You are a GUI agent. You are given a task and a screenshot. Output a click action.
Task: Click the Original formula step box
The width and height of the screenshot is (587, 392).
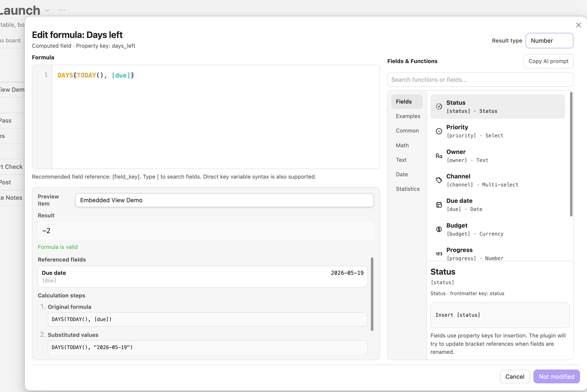point(207,319)
